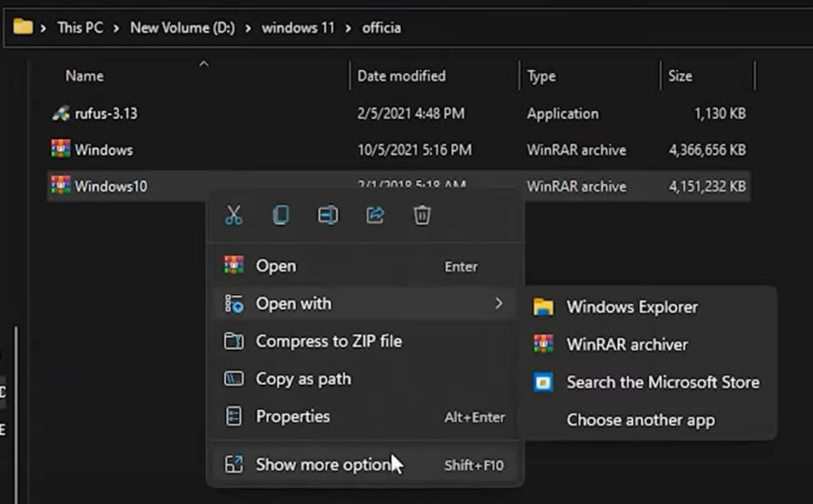Select Show more options

click(365, 465)
